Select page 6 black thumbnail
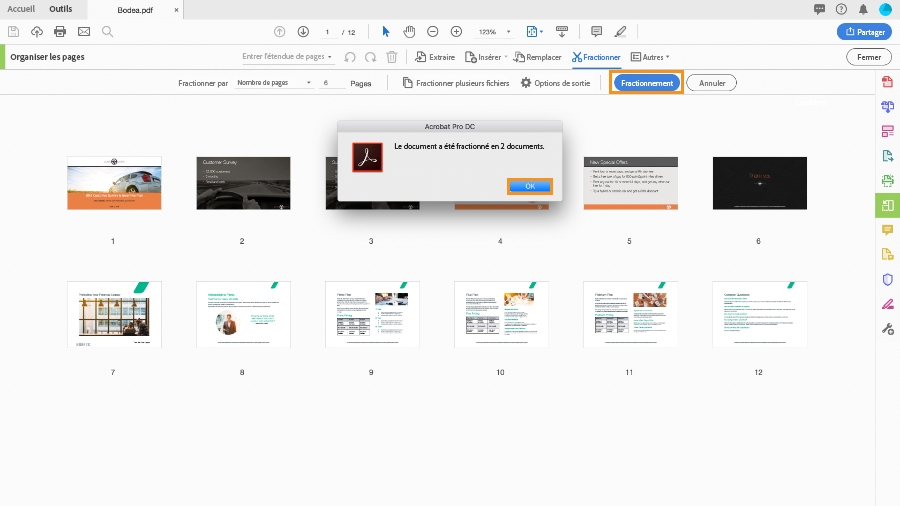Viewport: 900px width, 506px height. click(x=760, y=183)
